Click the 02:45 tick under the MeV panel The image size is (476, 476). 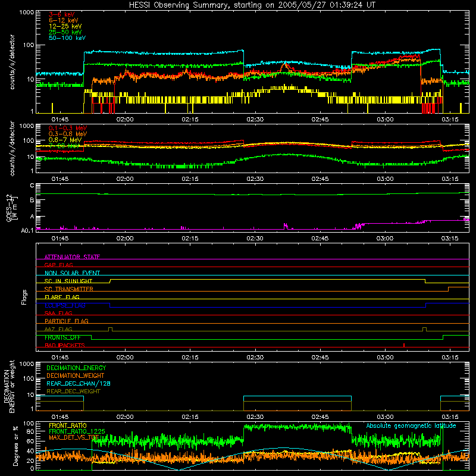click(320, 179)
